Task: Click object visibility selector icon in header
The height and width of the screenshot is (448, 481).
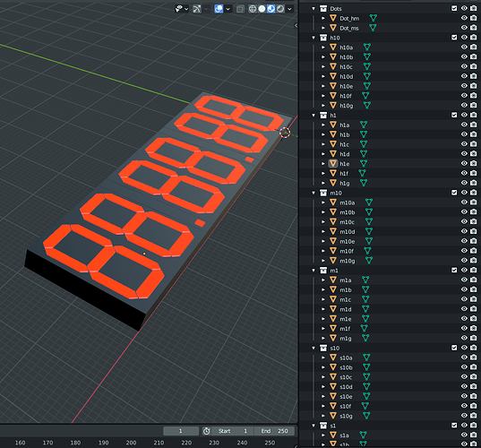Action: point(179,9)
